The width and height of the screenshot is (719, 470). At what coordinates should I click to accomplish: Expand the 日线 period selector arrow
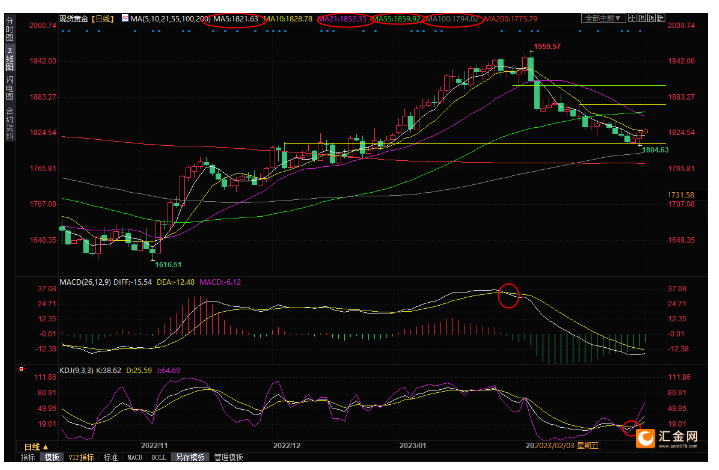[45, 447]
